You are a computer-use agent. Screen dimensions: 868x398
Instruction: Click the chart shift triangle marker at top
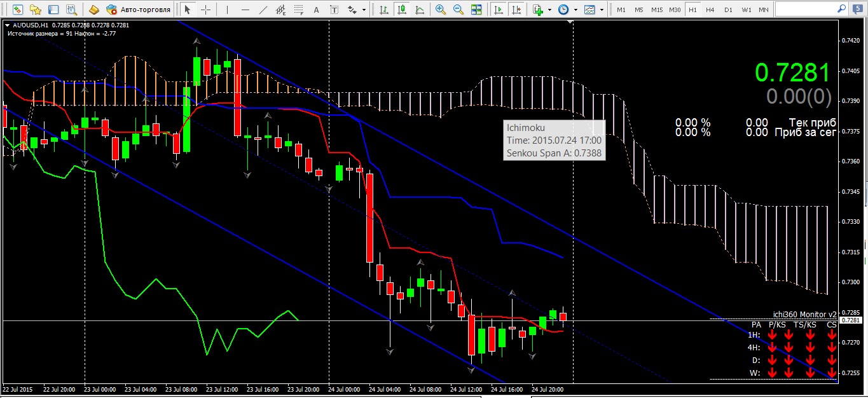pos(570,23)
